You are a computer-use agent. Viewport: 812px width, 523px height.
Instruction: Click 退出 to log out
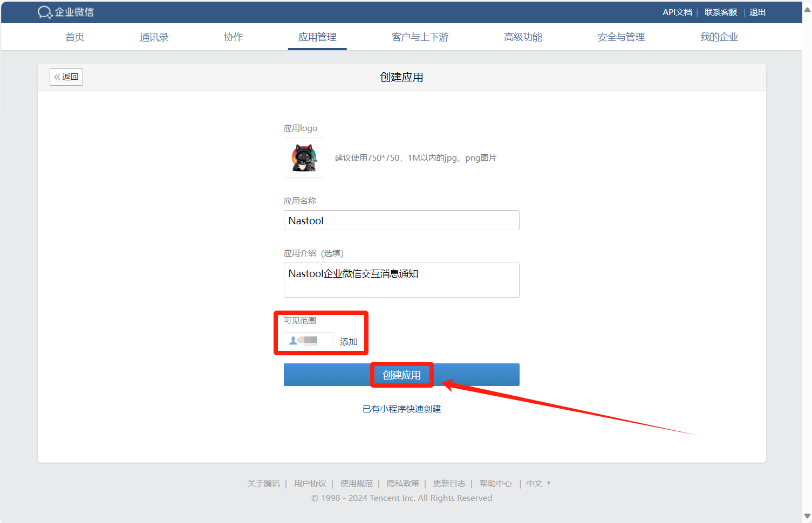pyautogui.click(x=757, y=12)
